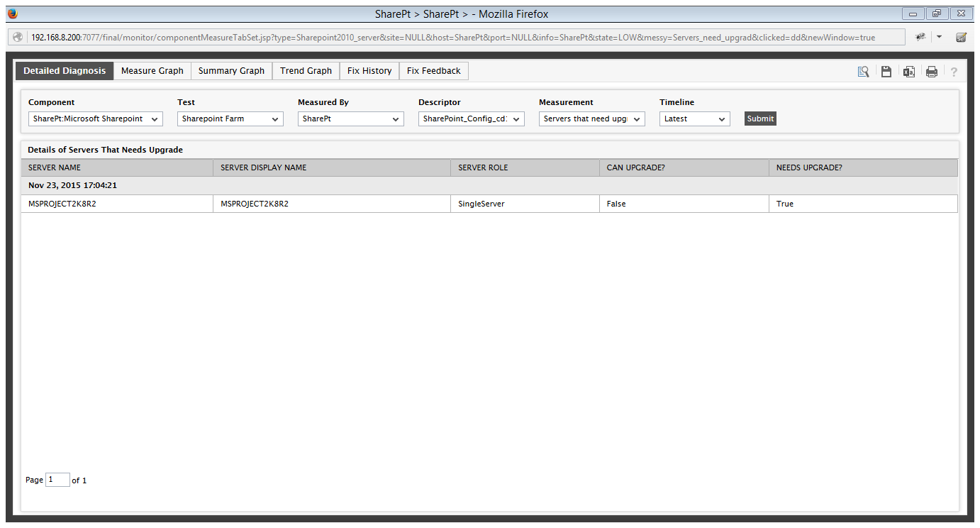980x528 pixels.
Task: Click the SERVER DISPLAY NAME column header
Action: click(x=332, y=168)
